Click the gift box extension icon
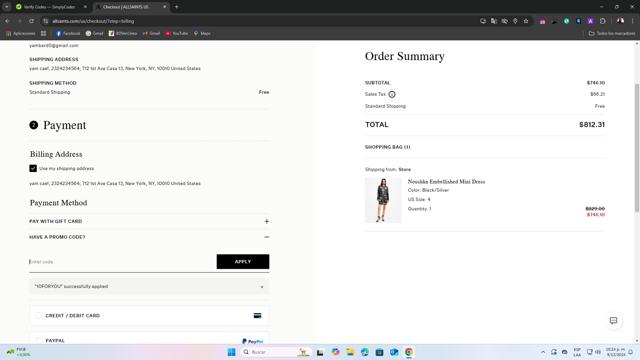Image resolution: width=640 pixels, height=360 pixels. click(542, 21)
